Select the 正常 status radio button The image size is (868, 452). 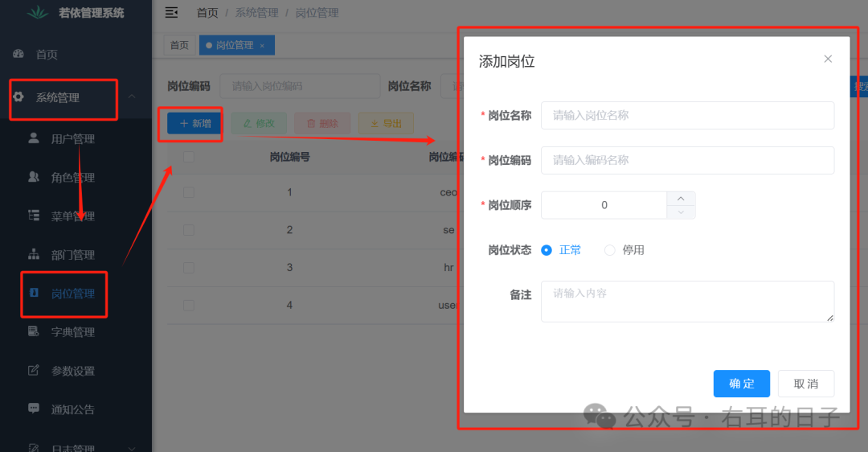click(x=547, y=250)
